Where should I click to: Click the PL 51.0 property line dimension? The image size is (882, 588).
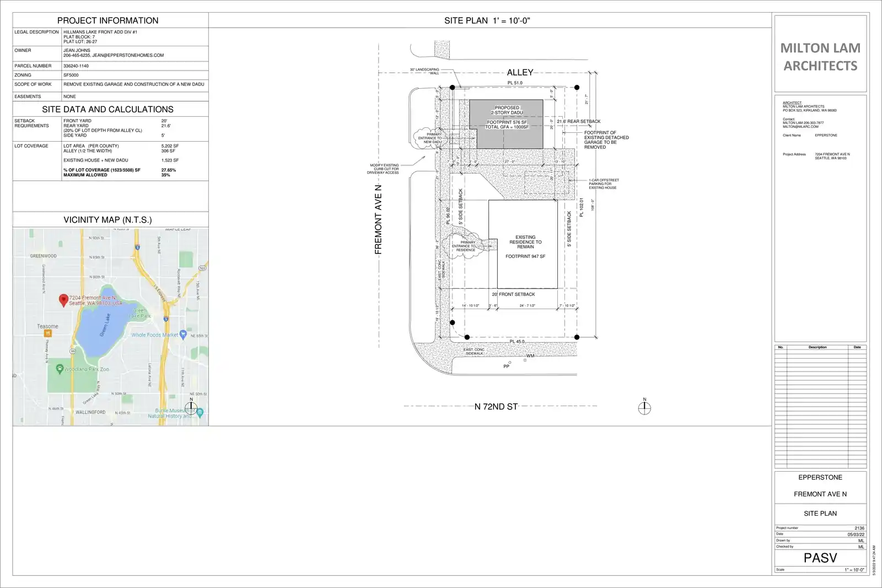pyautogui.click(x=515, y=83)
